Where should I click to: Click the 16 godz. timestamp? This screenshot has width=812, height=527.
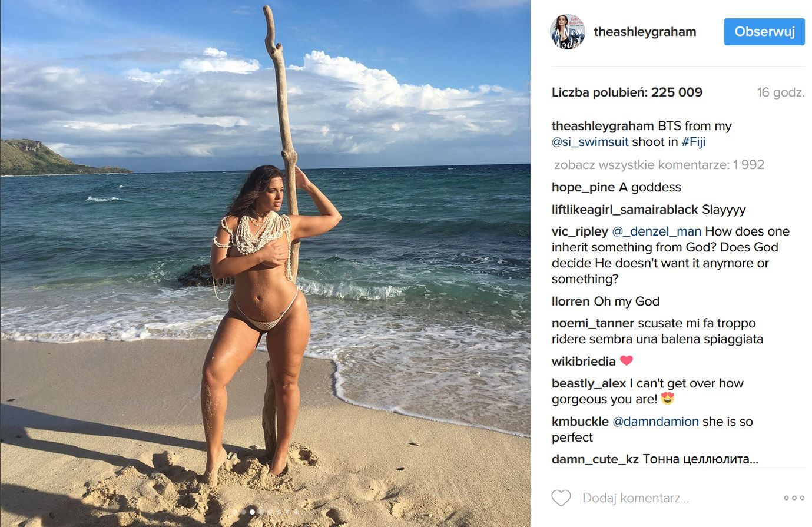coord(781,92)
